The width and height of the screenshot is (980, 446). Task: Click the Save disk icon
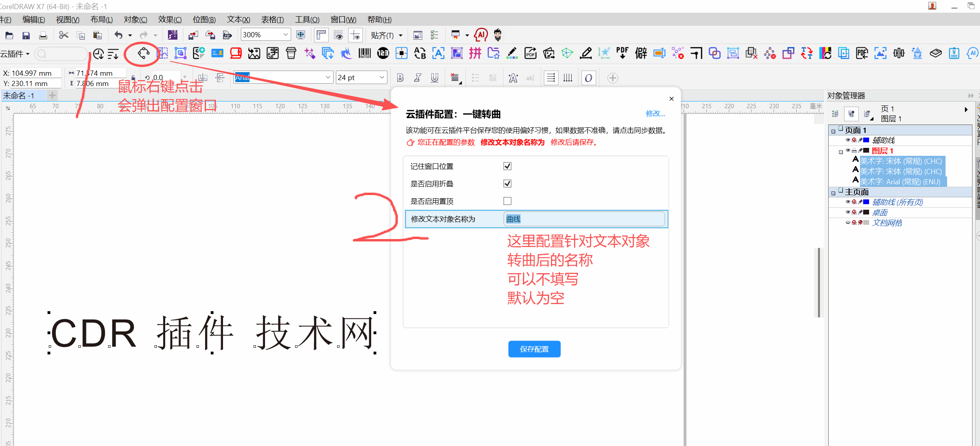pyautogui.click(x=26, y=35)
